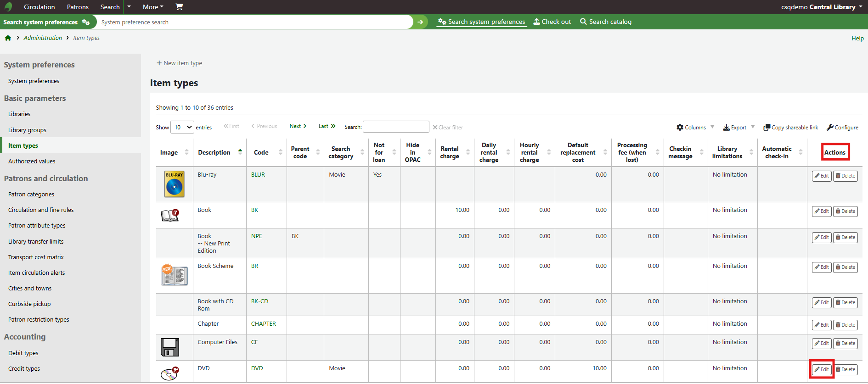
Task: Edit the DVD item type
Action: click(x=822, y=369)
